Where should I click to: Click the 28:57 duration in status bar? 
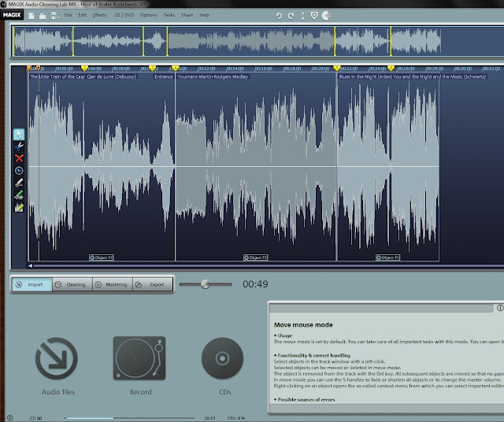(209, 418)
